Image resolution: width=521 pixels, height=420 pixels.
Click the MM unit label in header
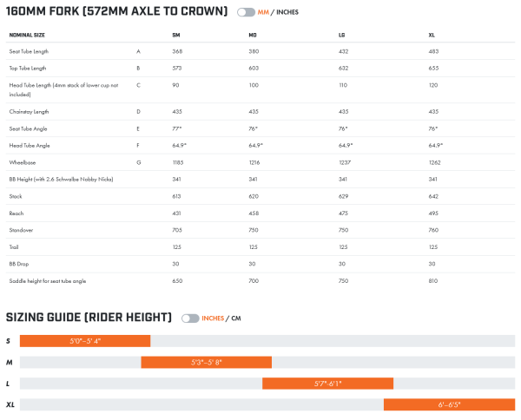tap(264, 12)
